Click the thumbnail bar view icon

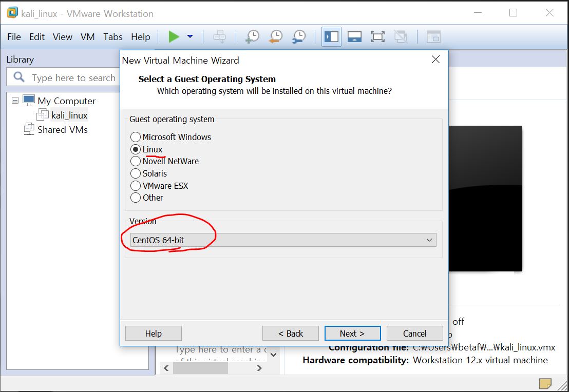pos(354,36)
